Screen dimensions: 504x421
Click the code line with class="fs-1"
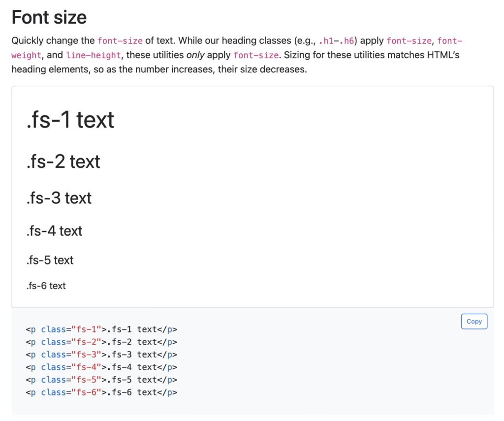click(x=101, y=329)
